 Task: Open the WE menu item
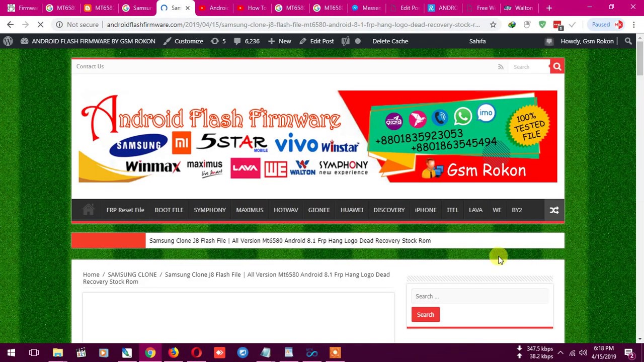(x=497, y=210)
